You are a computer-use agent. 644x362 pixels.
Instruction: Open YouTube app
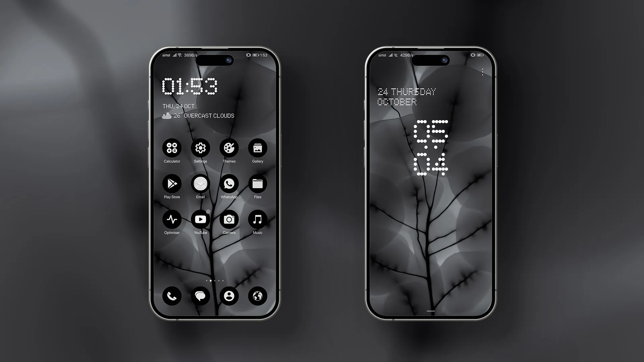[x=200, y=219]
